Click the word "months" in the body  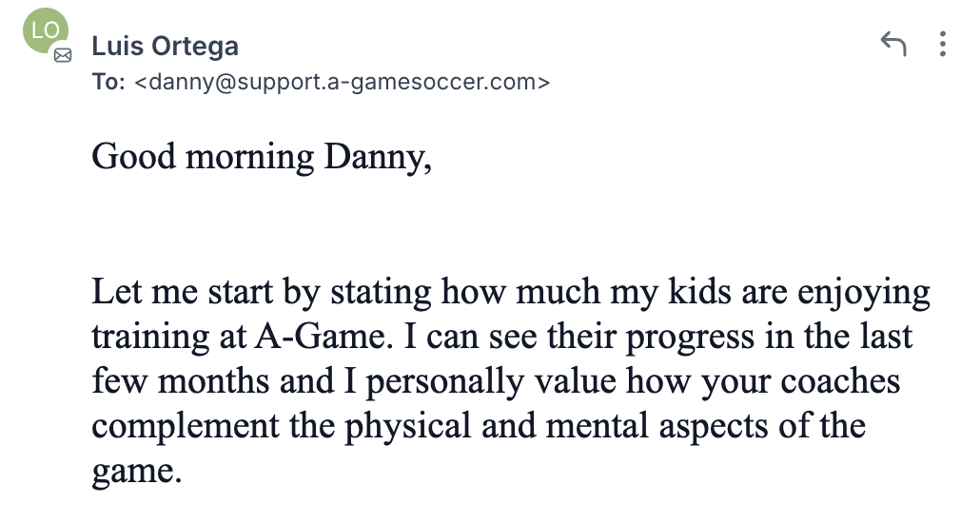[213, 381]
